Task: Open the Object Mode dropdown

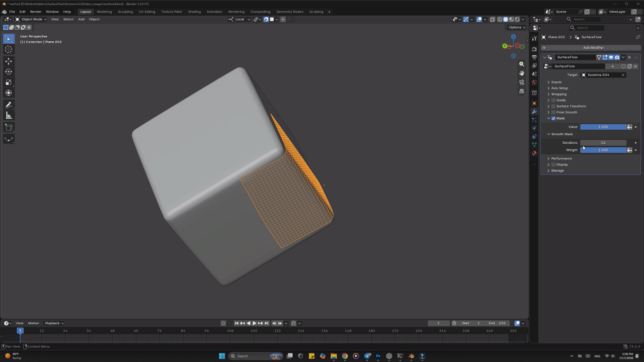Action: point(31,19)
